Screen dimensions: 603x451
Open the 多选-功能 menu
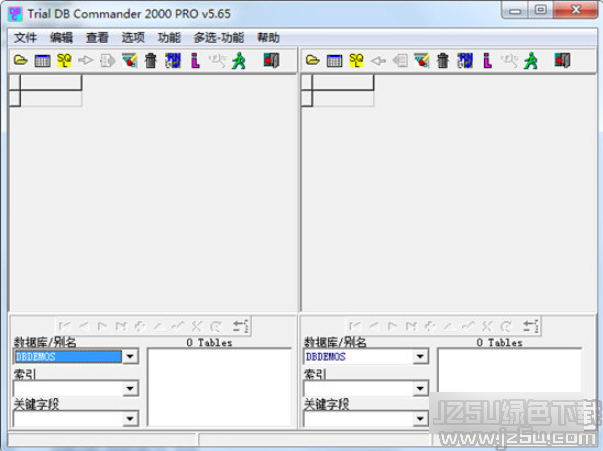tap(219, 38)
